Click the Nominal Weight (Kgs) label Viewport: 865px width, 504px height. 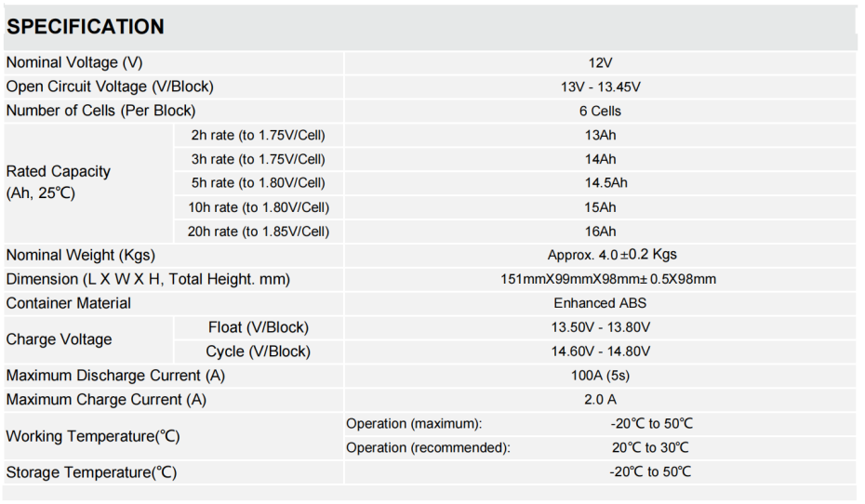(x=81, y=255)
